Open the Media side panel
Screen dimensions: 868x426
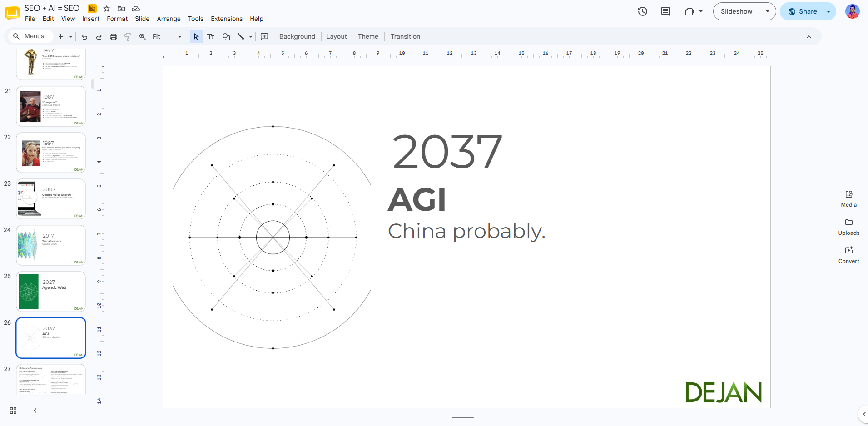click(x=848, y=198)
